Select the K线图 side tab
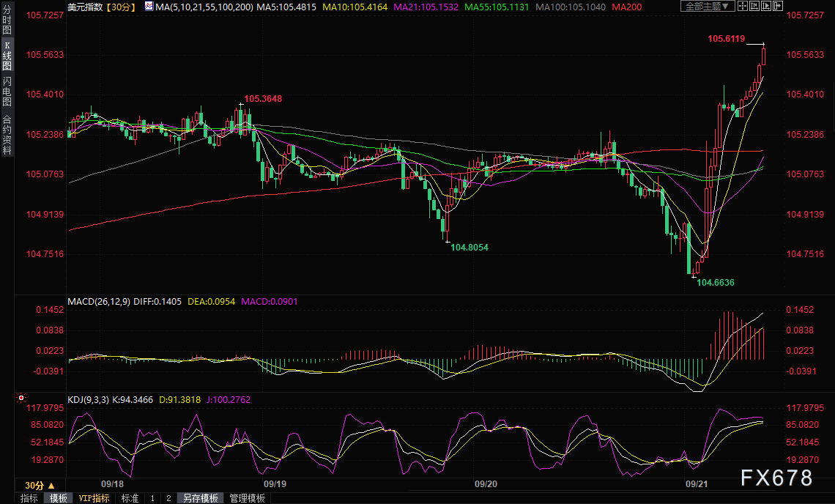 [x=7, y=55]
